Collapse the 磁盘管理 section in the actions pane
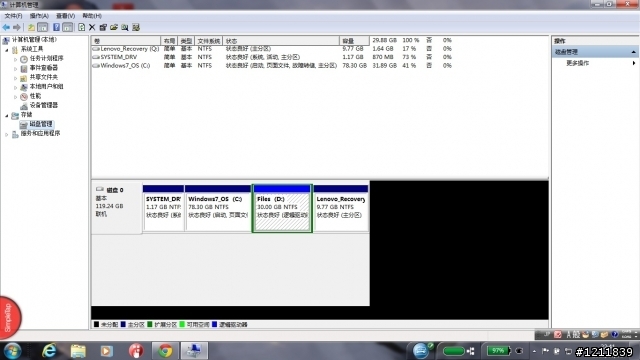640x360 pixels. pos(633,52)
